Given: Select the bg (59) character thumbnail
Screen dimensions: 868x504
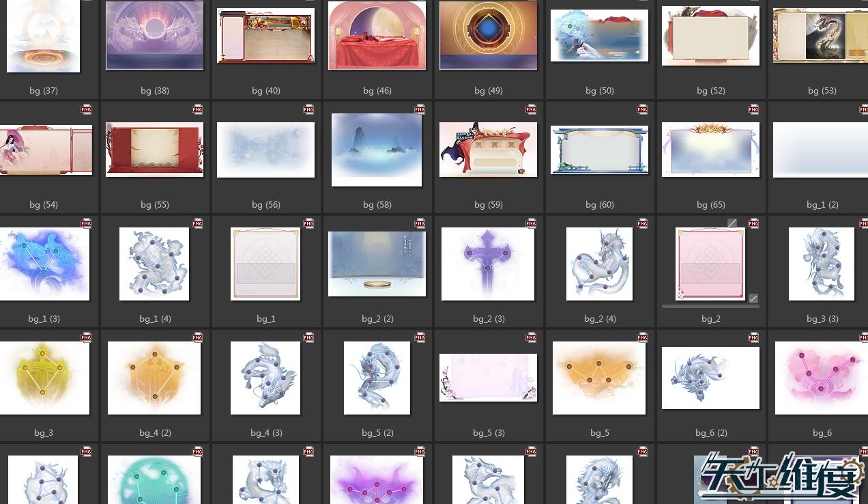Looking at the screenshot, I should tap(488, 150).
